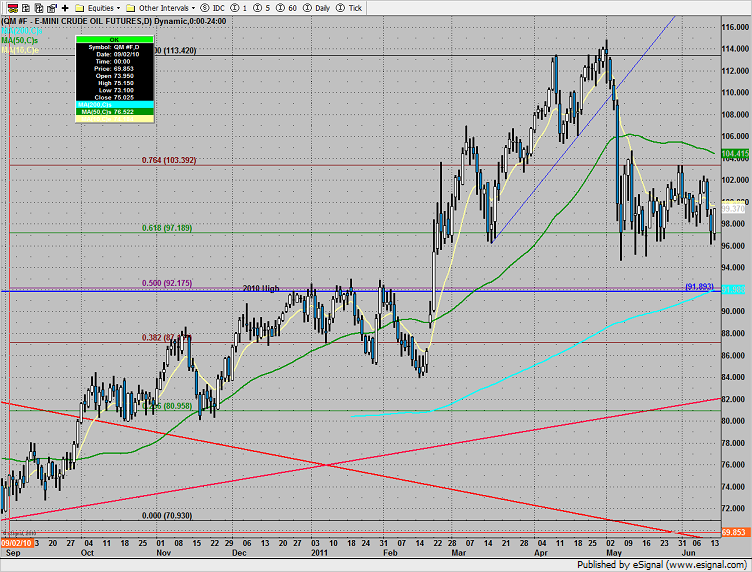This screenshot has width=752, height=572.
Task: Click the second toolbar icon with arrows
Action: [26, 8]
